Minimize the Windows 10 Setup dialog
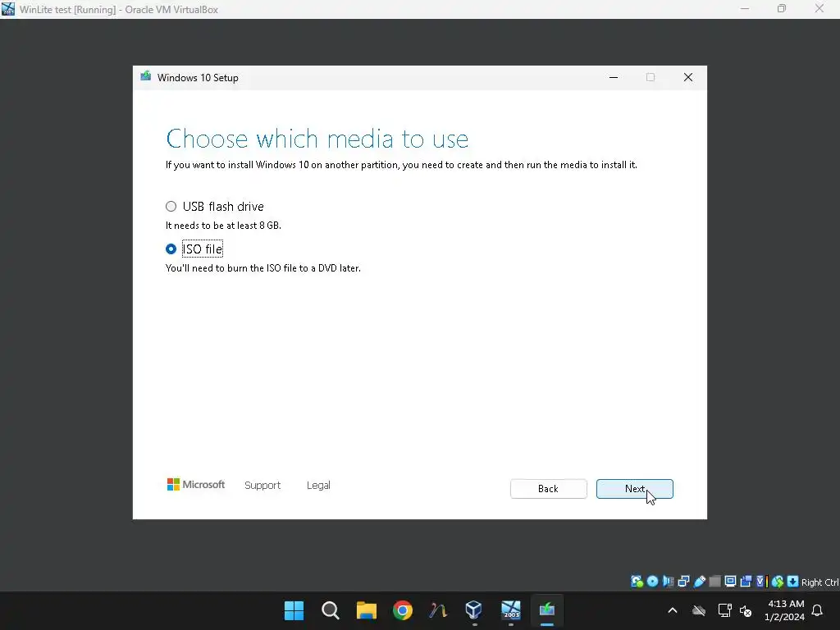The width and height of the screenshot is (840, 630). (614, 78)
